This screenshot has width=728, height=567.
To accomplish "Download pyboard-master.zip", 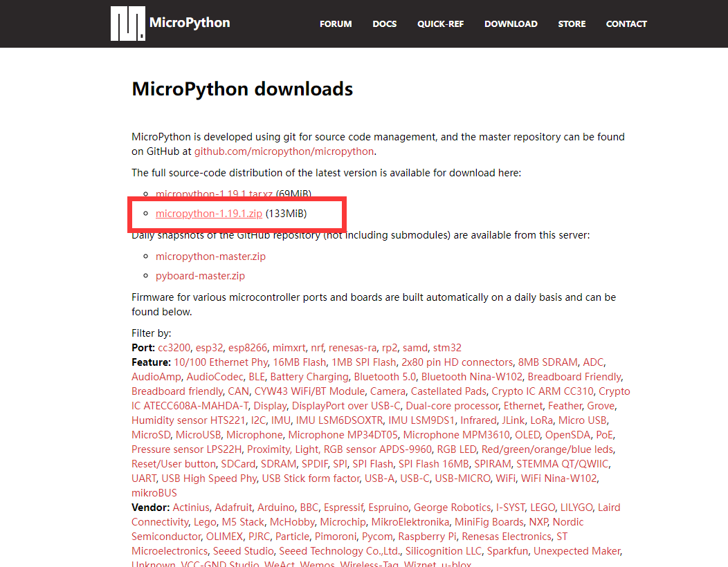I will click(200, 275).
